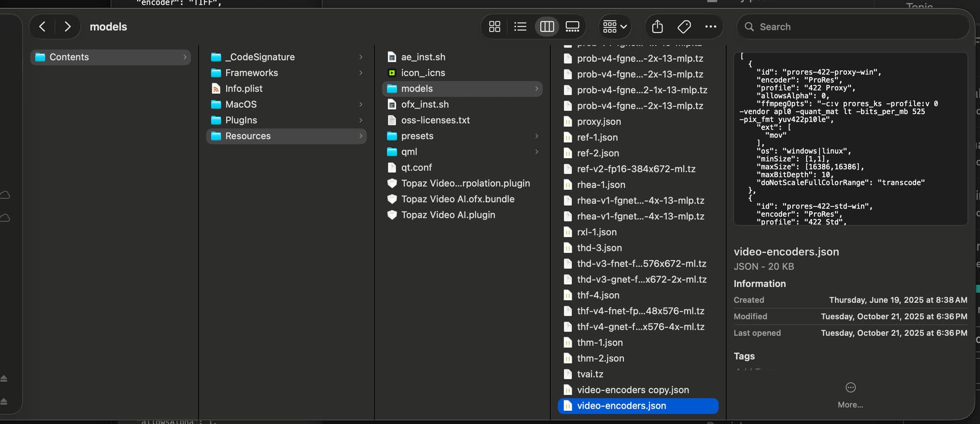Click the search magnifier icon
The image size is (980, 424).
(749, 27)
